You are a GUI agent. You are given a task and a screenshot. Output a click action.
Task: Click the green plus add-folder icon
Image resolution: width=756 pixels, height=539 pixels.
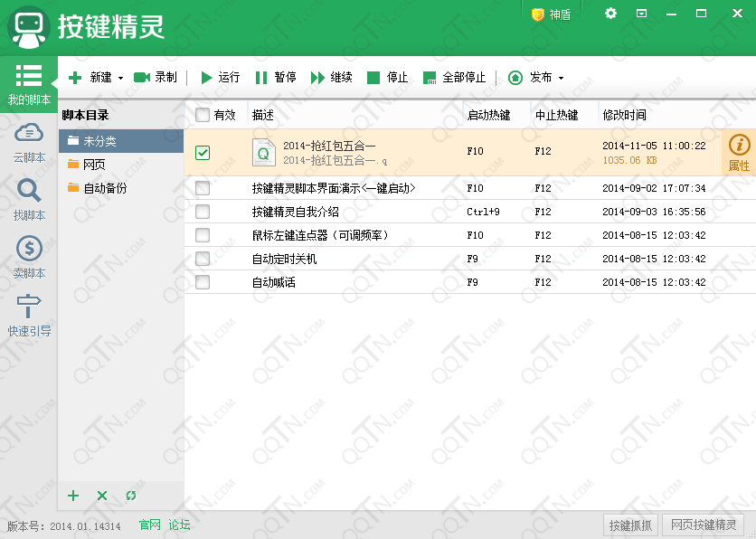[74, 496]
